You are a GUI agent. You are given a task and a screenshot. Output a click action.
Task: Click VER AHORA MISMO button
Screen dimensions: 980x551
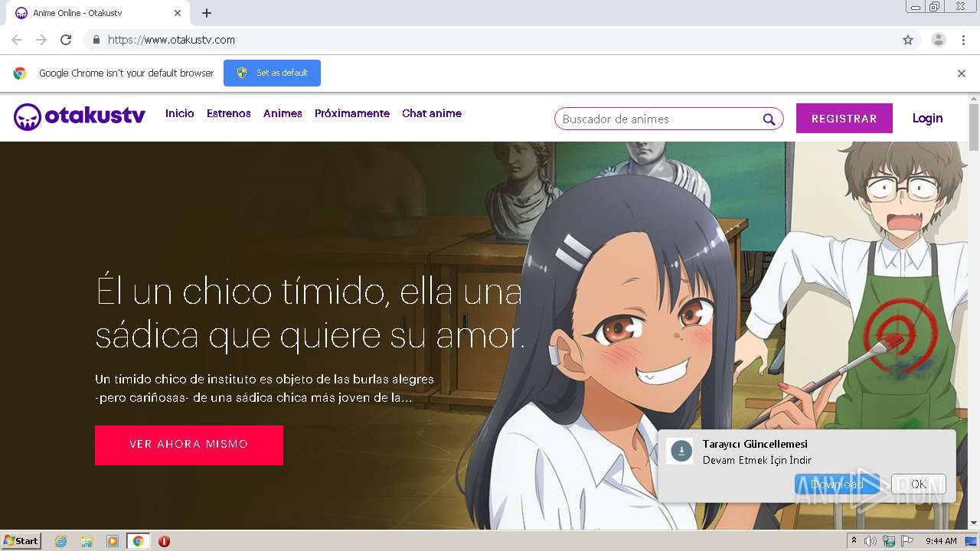coord(189,445)
